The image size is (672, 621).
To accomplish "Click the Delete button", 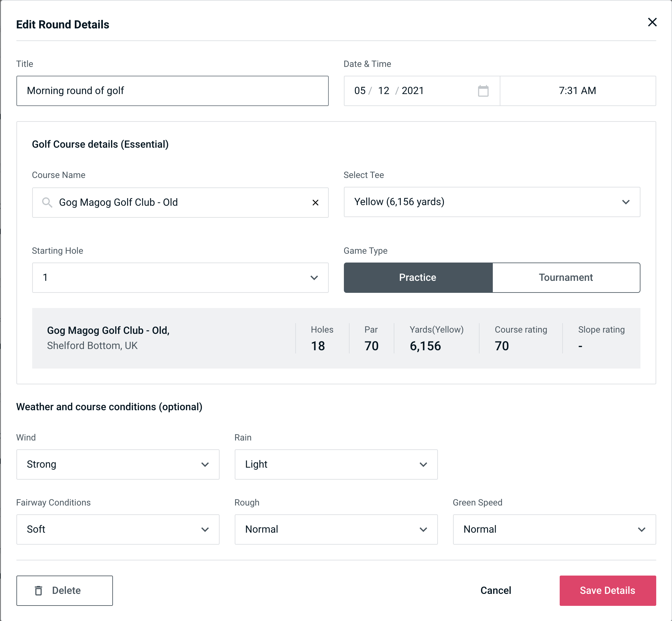I will click(x=65, y=590).
